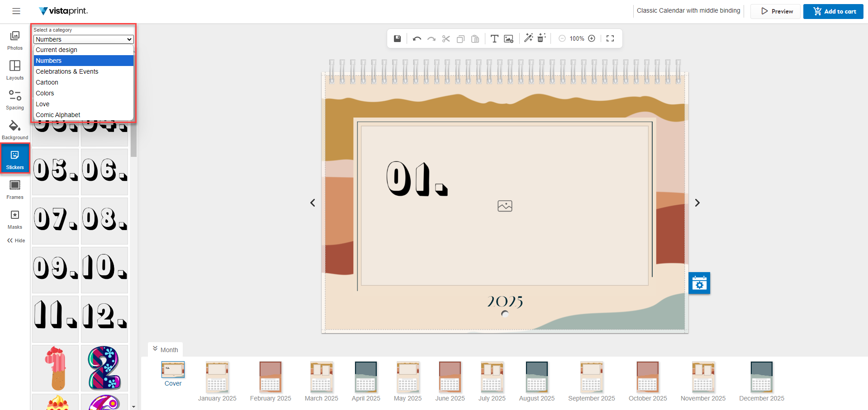Select the 08. number sticker
Screen dimensions: 868x410
[104, 221]
